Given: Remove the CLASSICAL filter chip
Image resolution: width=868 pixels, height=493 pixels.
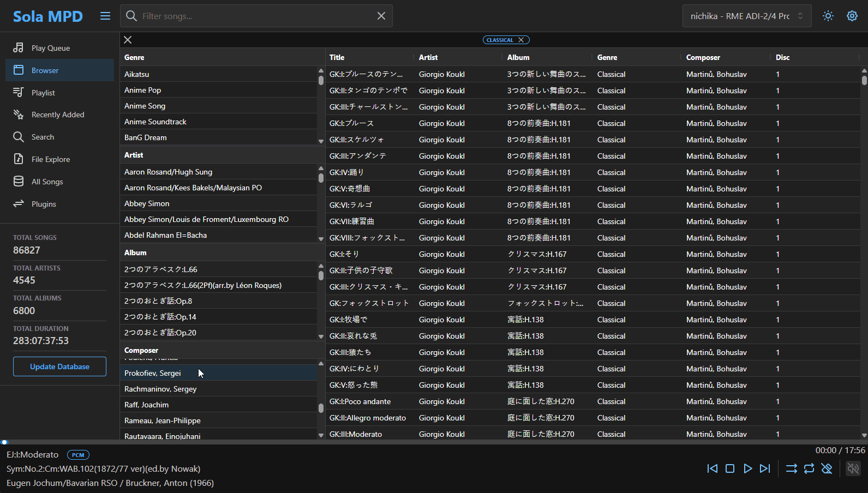Looking at the screenshot, I should [x=521, y=40].
